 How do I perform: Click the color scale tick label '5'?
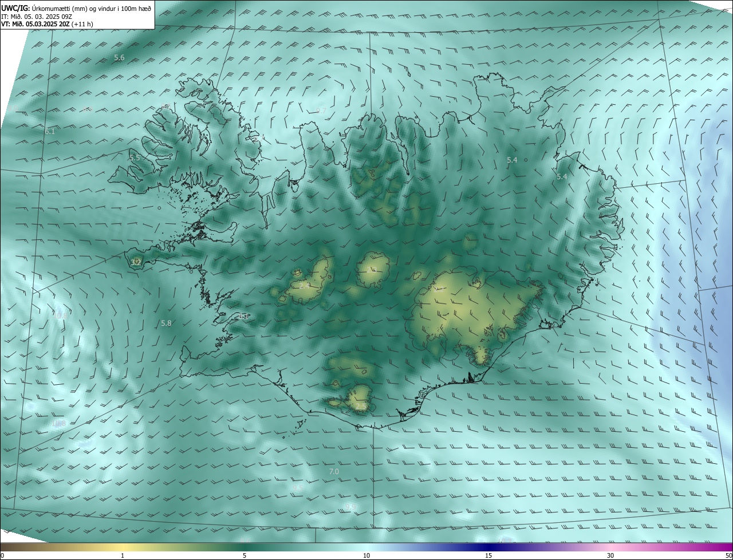pos(245,555)
